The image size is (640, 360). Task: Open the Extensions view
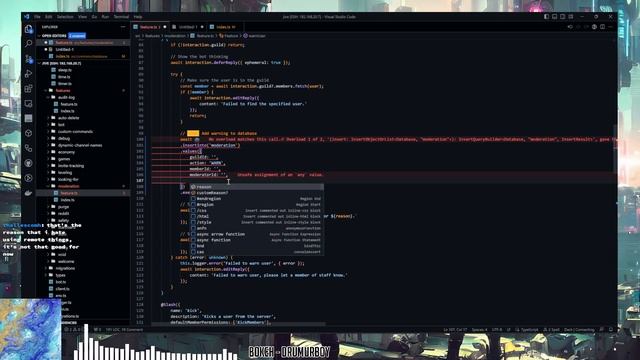[x=28, y=89]
